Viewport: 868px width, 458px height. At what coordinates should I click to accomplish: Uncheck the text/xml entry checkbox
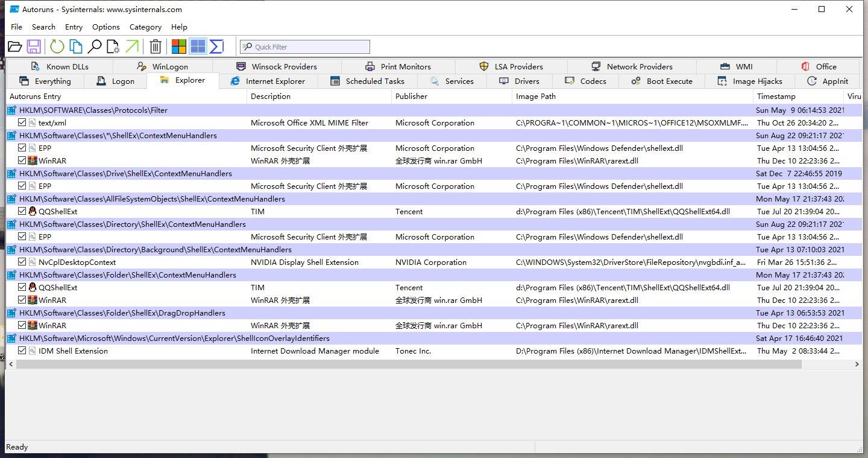[22, 122]
